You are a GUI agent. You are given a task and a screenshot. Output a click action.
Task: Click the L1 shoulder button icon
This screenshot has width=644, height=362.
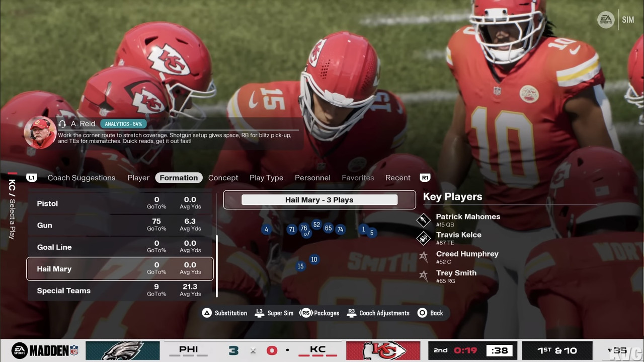(32, 178)
